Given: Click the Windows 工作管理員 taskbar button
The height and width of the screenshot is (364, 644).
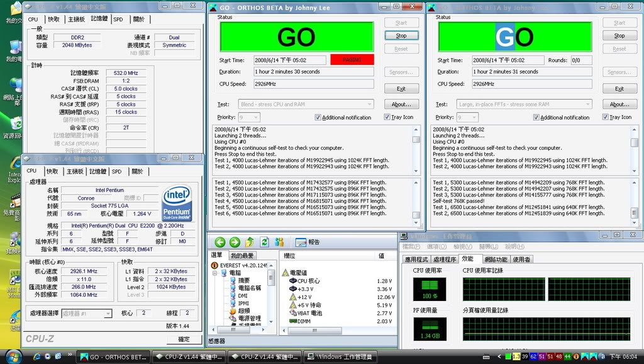Looking at the screenshot, I should 340,357.
